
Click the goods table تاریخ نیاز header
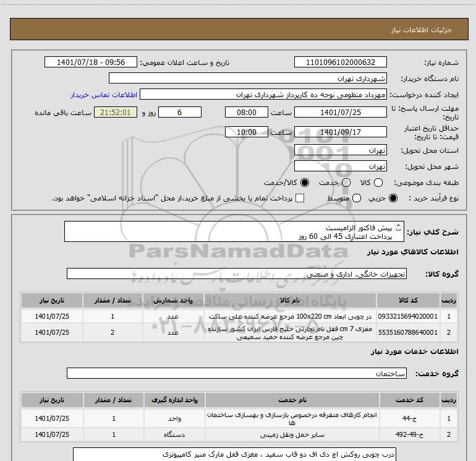(x=51, y=300)
